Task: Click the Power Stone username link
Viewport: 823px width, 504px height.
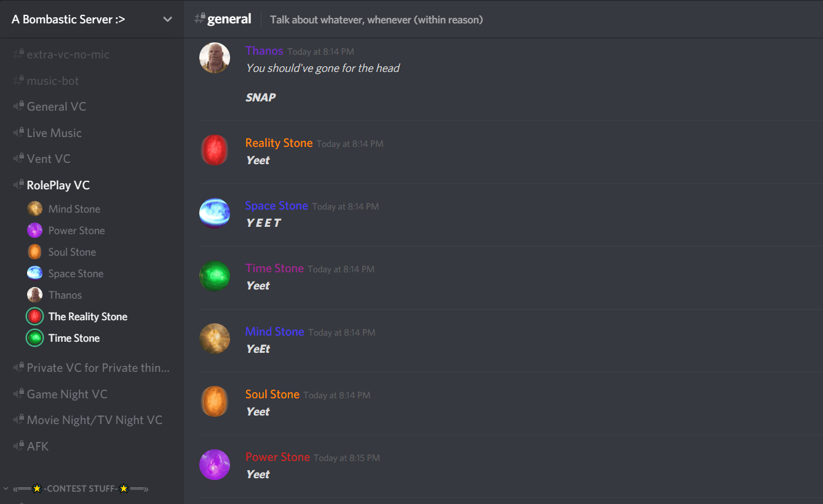Action: click(277, 457)
